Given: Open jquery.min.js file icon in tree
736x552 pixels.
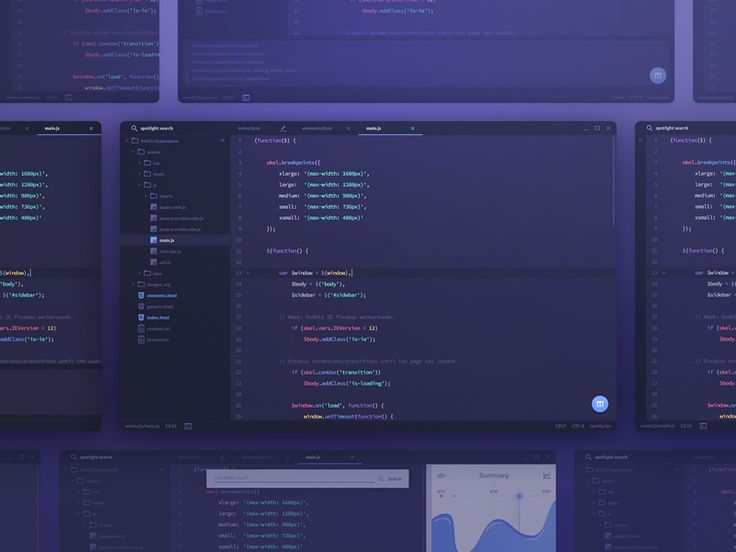Looking at the screenshot, I should pyautogui.click(x=153, y=207).
